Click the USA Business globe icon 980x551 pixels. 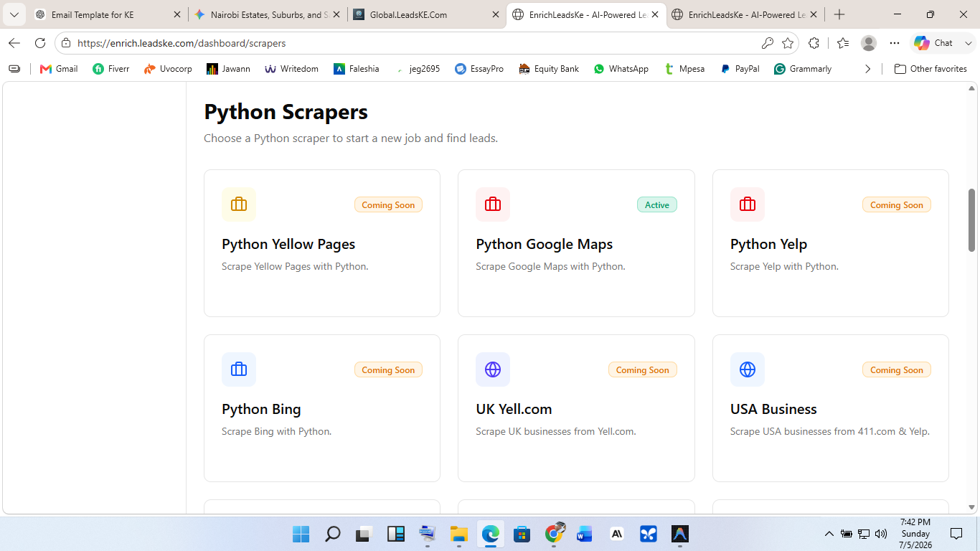(748, 369)
